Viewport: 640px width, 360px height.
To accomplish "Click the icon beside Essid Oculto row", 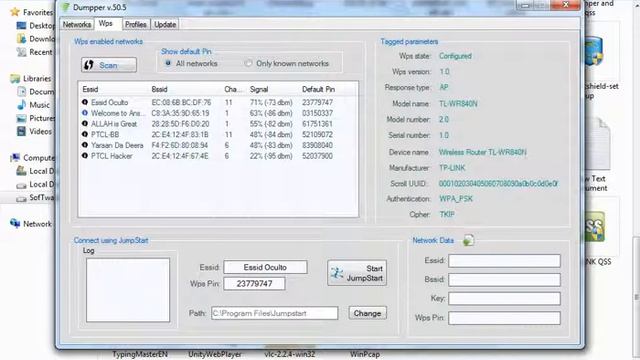I will point(84,102).
